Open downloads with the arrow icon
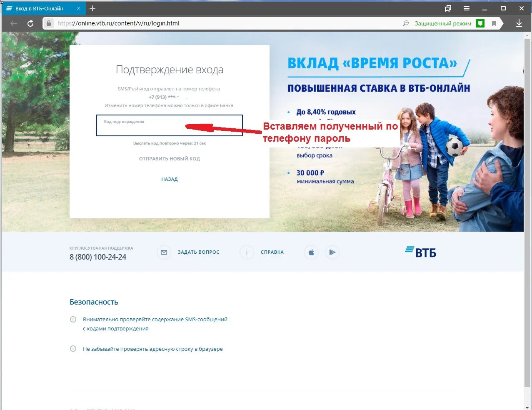Screen dimensions: 532x410 (x=519, y=23)
